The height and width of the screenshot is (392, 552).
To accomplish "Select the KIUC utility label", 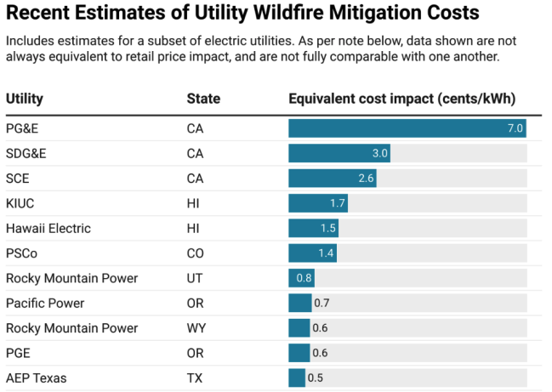I will click(20, 204).
